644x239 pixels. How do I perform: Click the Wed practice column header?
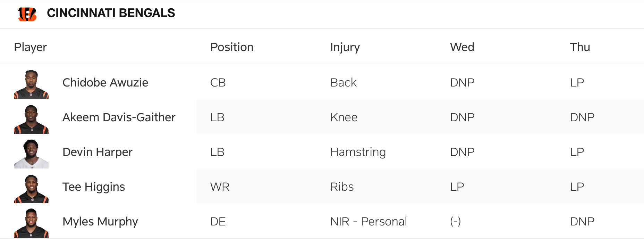(x=462, y=47)
